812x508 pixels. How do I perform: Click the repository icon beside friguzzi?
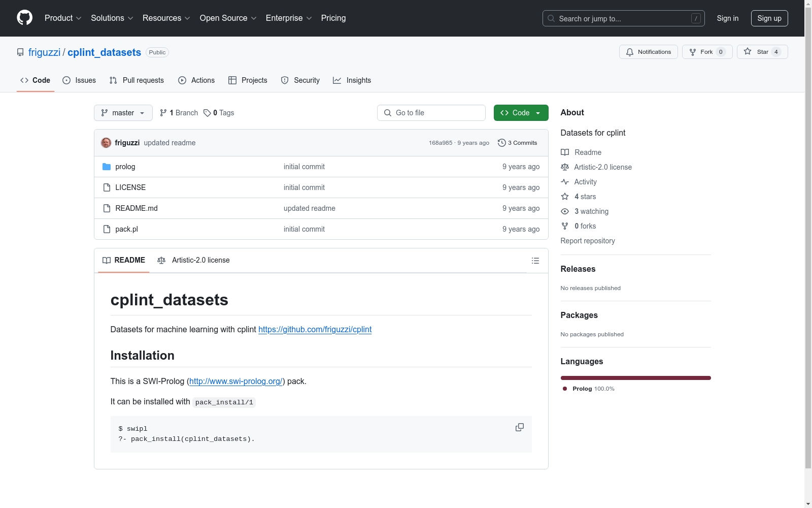[20, 52]
